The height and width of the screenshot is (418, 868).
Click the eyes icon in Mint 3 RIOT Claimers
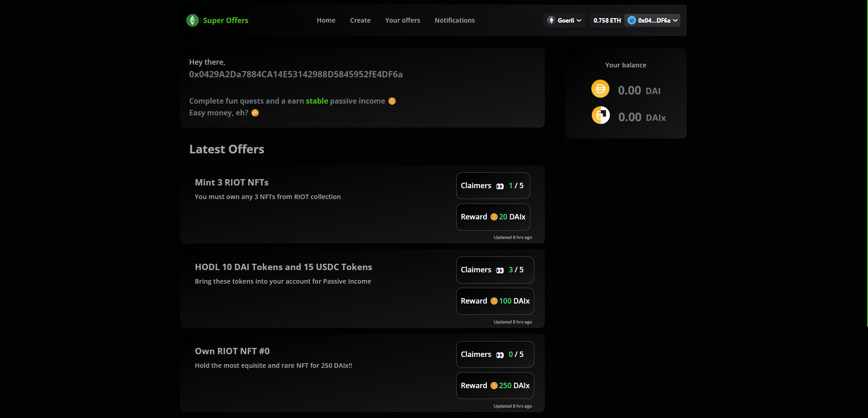tap(500, 186)
